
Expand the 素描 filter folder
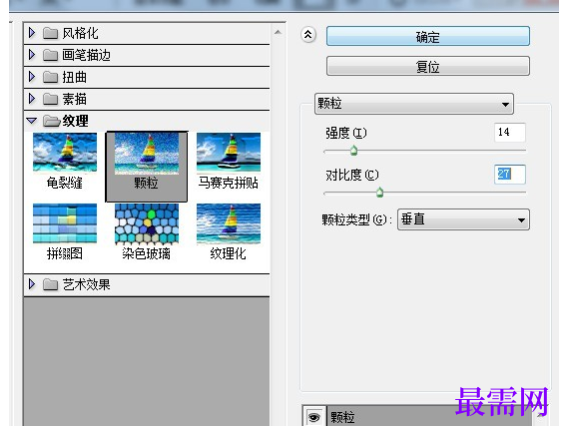pyautogui.click(x=32, y=98)
